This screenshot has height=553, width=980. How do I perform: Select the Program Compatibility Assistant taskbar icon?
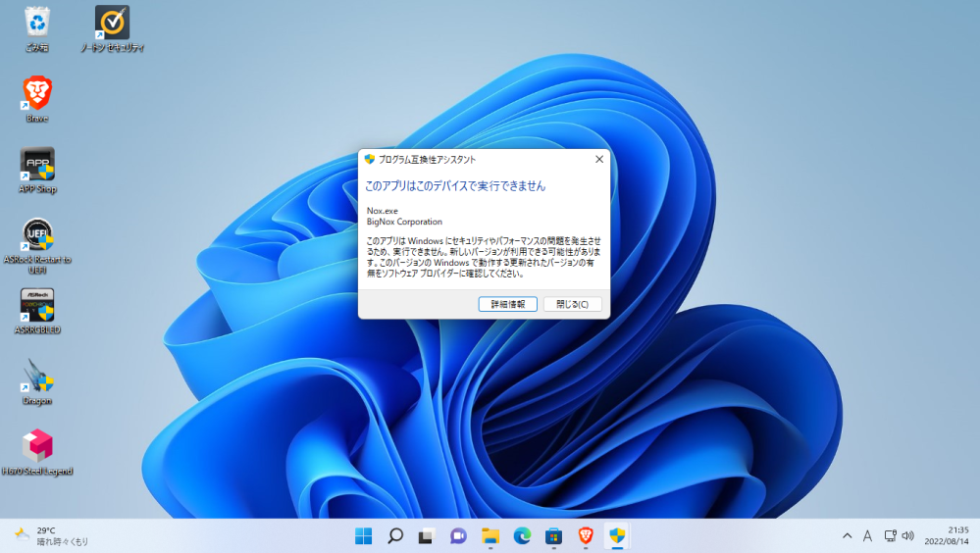(x=617, y=535)
